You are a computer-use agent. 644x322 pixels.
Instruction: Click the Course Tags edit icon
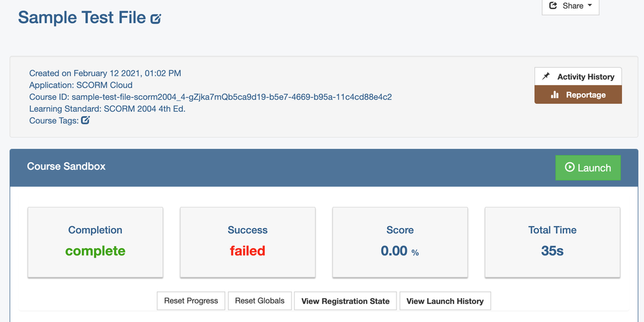click(85, 120)
